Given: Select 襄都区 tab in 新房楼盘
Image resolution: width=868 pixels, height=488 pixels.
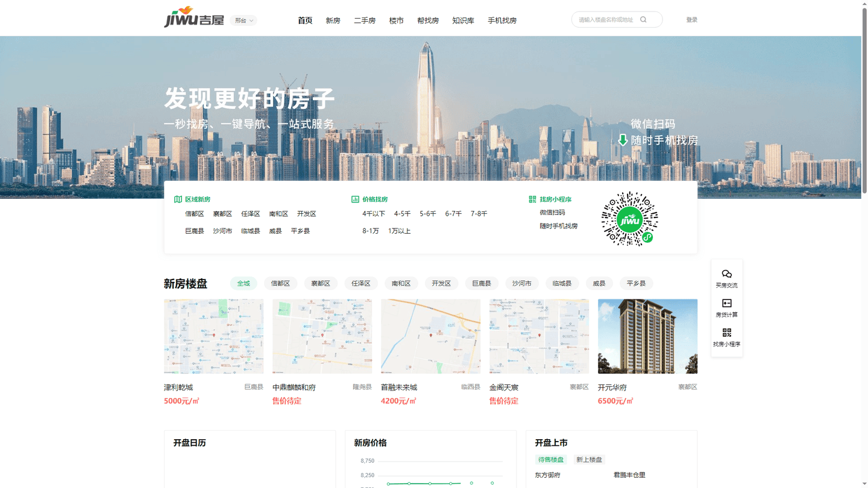Looking at the screenshot, I should tap(321, 283).
